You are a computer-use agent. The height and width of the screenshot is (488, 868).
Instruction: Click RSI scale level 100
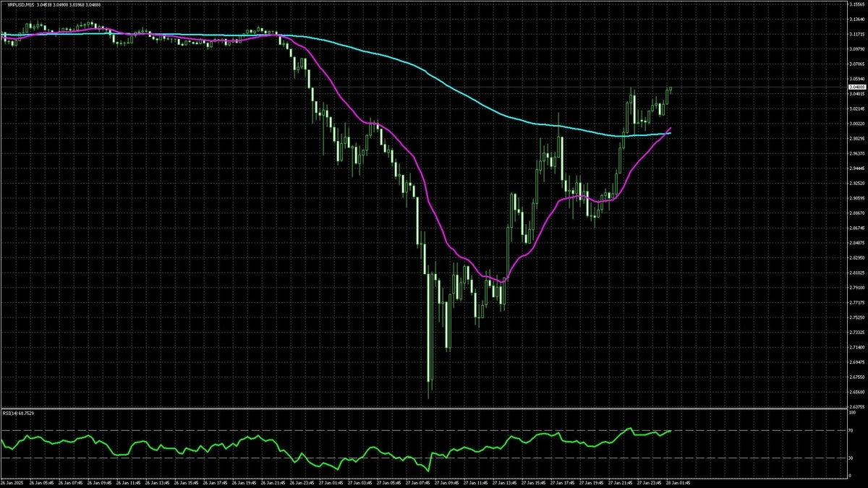click(852, 413)
